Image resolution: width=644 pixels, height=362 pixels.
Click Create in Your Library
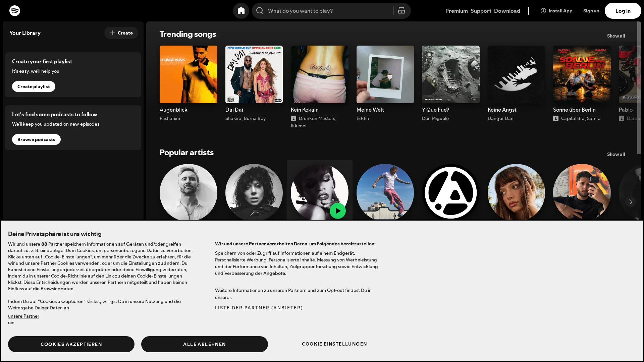pyautogui.click(x=121, y=33)
